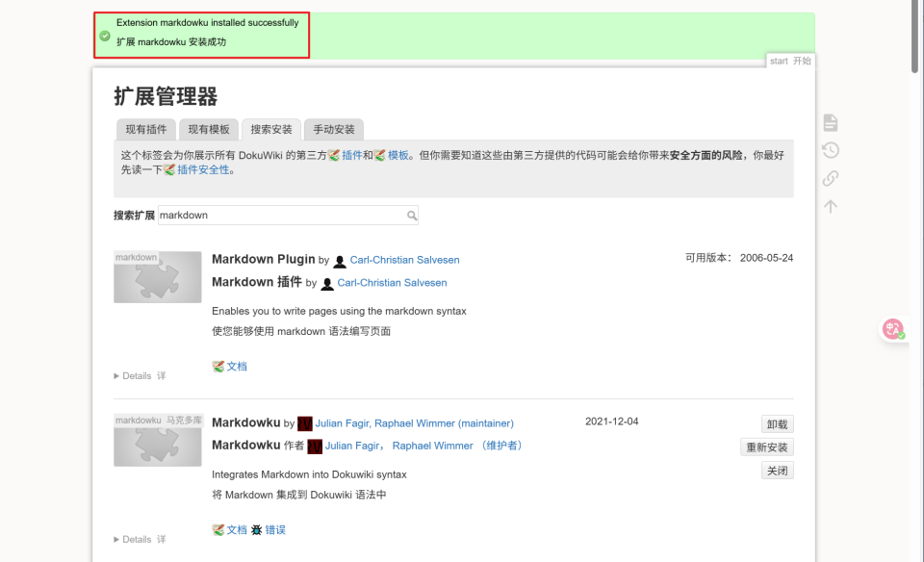Viewport: 924px width, 562px height.
Task: Click the magnifier icon in the search box
Action: (x=412, y=215)
